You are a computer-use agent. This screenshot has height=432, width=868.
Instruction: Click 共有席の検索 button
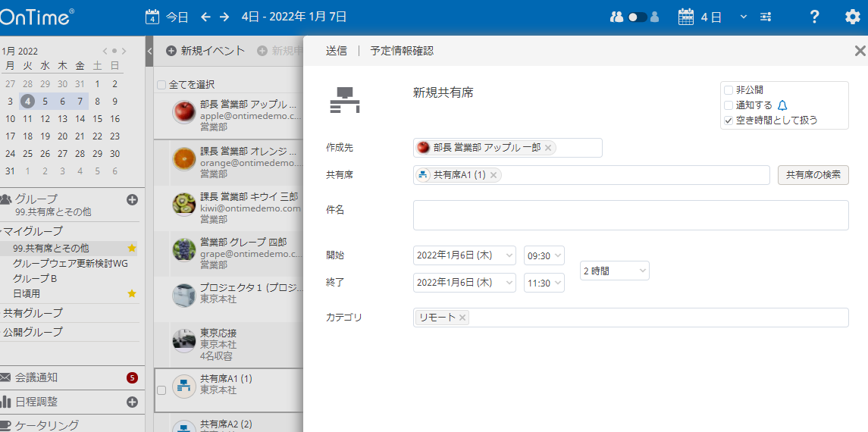(x=813, y=175)
